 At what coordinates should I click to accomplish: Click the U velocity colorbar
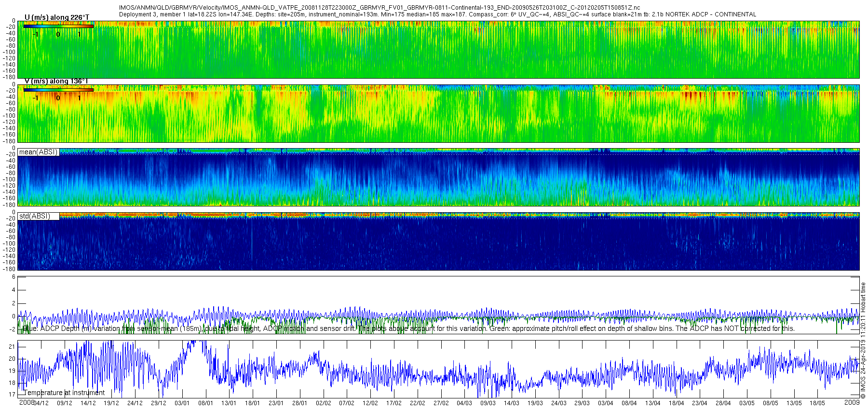[58, 26]
